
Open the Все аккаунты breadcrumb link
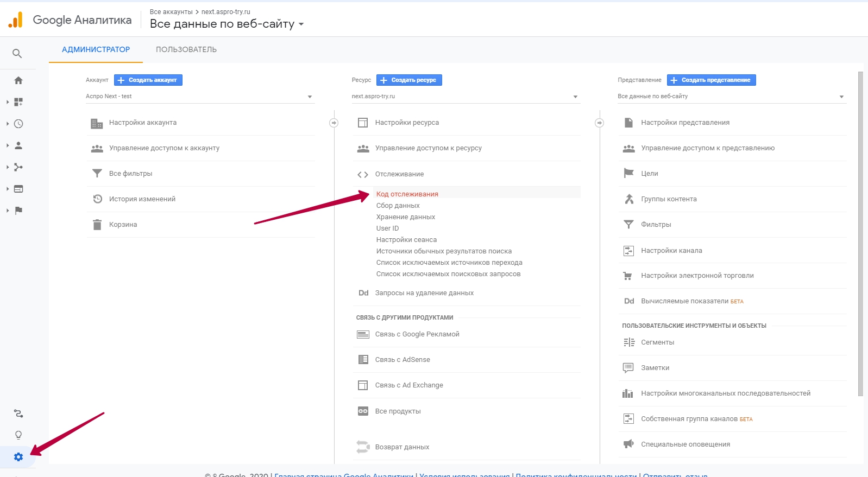pos(171,12)
